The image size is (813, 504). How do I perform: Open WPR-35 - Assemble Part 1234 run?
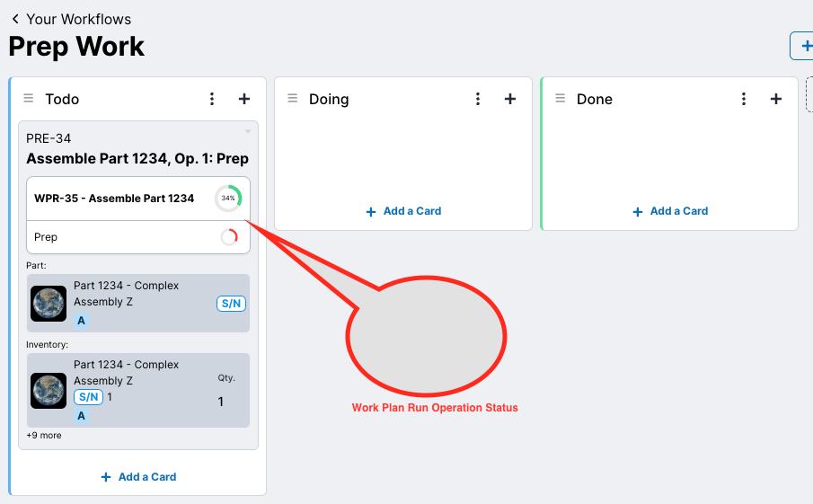tap(114, 199)
